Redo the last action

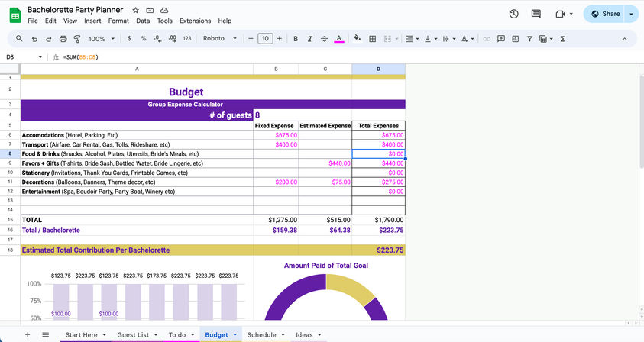tap(48, 39)
